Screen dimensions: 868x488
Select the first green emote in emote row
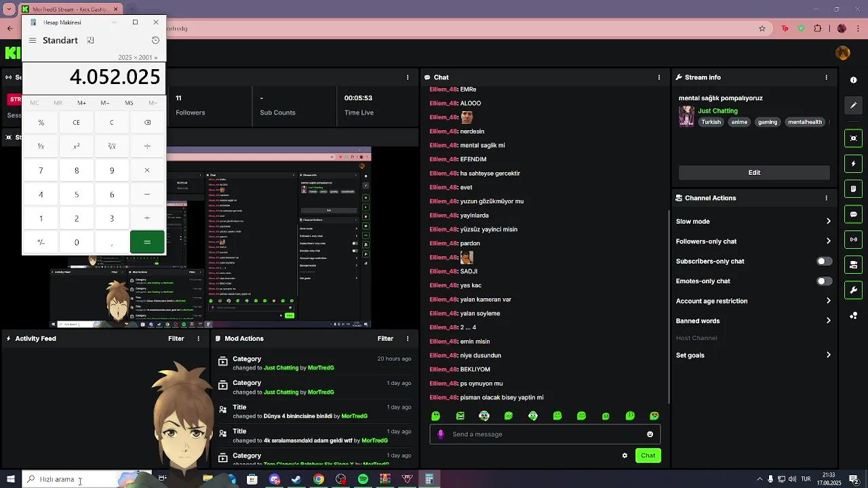click(436, 416)
